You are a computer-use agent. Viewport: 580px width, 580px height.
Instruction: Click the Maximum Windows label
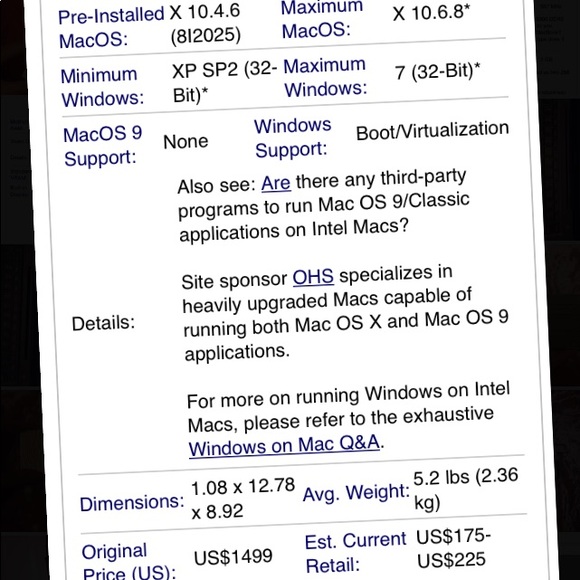click(325, 77)
